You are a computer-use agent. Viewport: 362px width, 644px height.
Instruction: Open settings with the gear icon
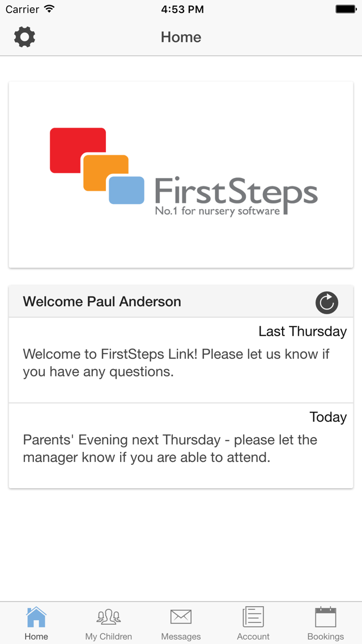24,37
